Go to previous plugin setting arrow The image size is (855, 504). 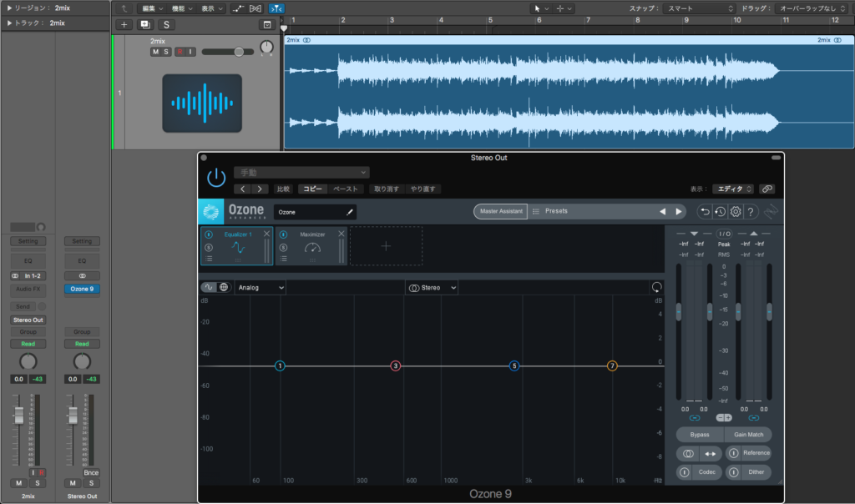click(243, 189)
